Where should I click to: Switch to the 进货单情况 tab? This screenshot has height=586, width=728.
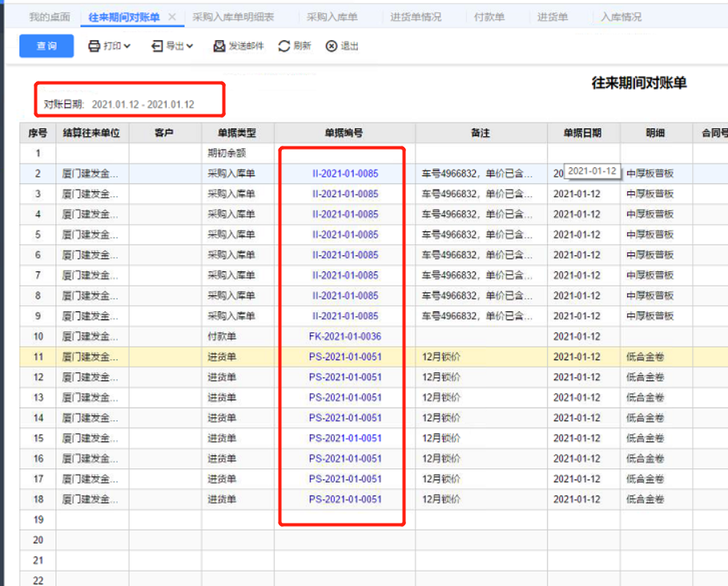(416, 17)
